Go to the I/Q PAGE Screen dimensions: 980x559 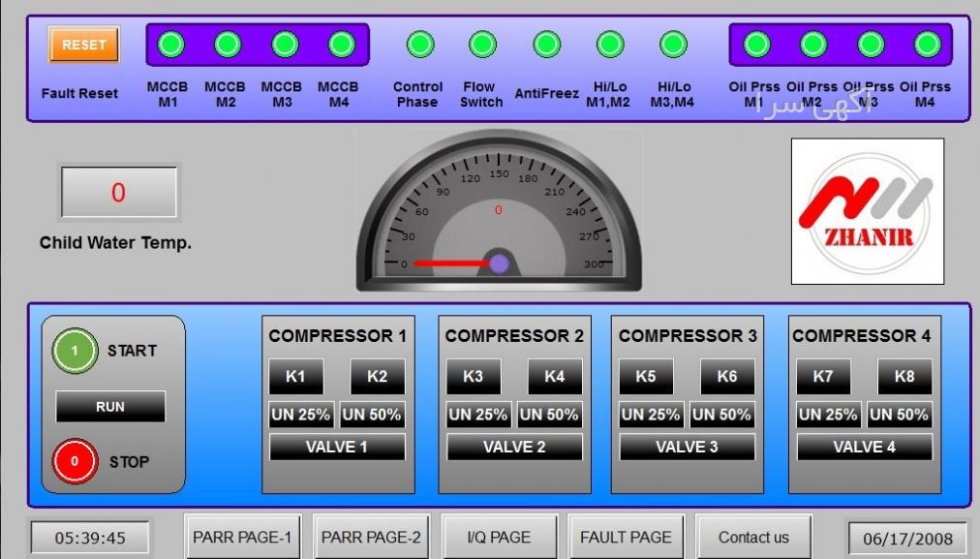[500, 537]
